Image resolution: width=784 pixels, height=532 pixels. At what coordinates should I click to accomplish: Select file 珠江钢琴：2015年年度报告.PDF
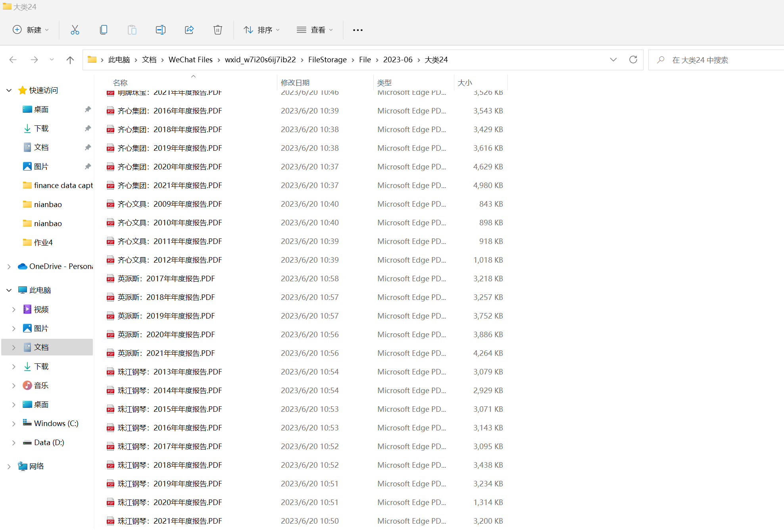pos(170,409)
